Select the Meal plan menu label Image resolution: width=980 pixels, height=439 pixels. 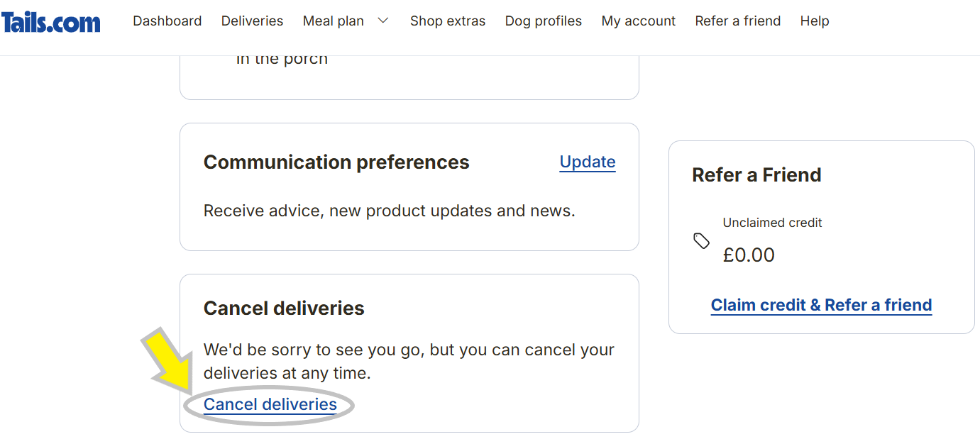click(x=333, y=21)
